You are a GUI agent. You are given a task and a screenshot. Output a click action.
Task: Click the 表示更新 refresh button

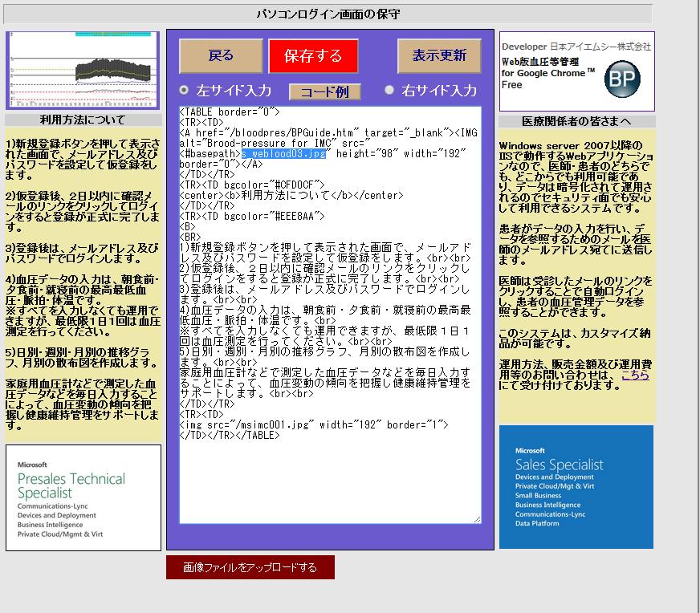pos(439,55)
